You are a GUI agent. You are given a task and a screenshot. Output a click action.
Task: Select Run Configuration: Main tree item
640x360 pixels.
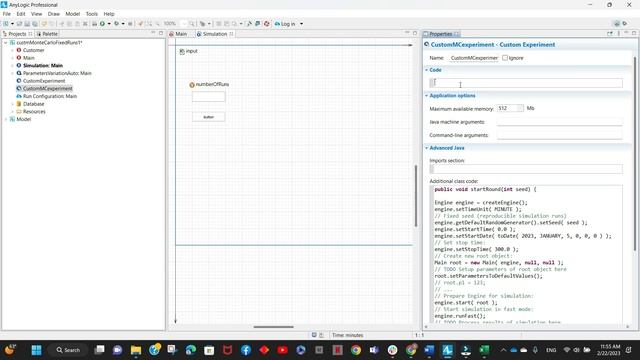pos(50,96)
